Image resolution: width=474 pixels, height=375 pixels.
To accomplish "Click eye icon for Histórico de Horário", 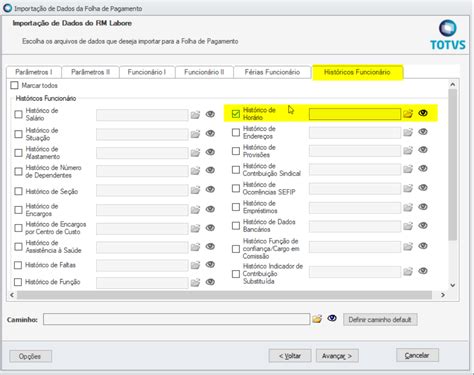I will (423, 113).
